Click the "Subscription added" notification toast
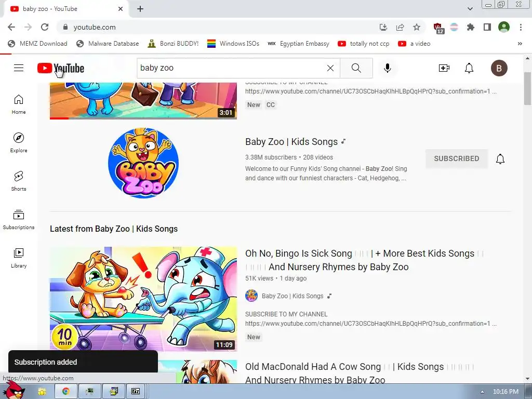This screenshot has width=532, height=399. click(83, 362)
